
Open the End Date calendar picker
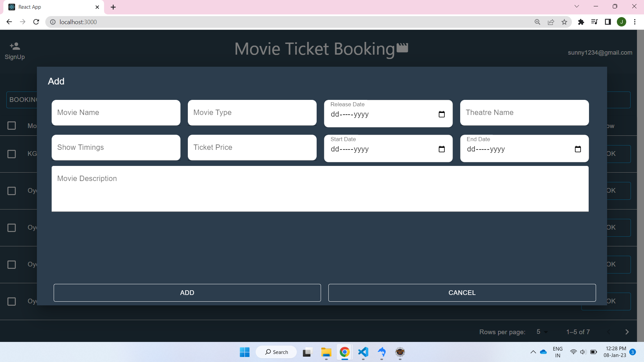click(x=578, y=149)
